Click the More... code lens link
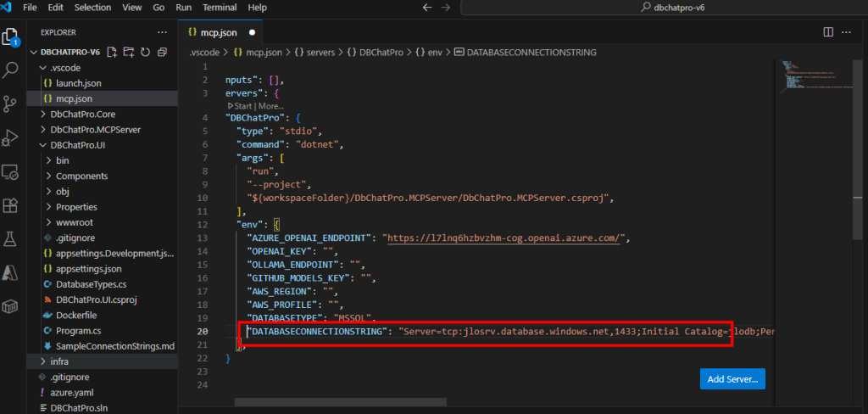 (x=270, y=106)
